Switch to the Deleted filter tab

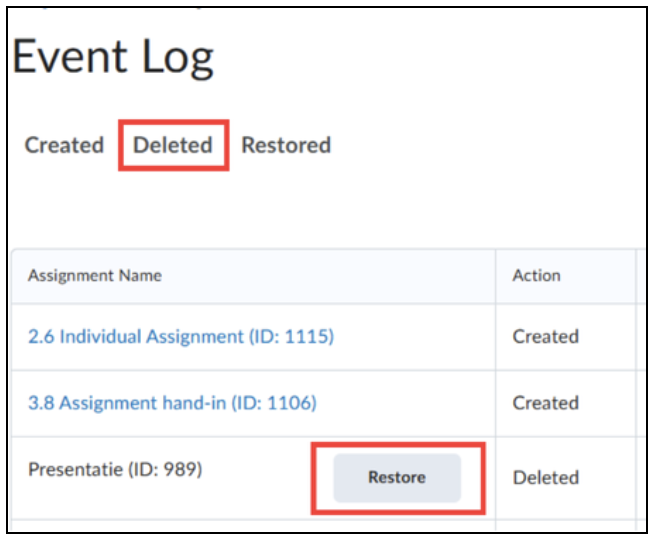click(173, 145)
